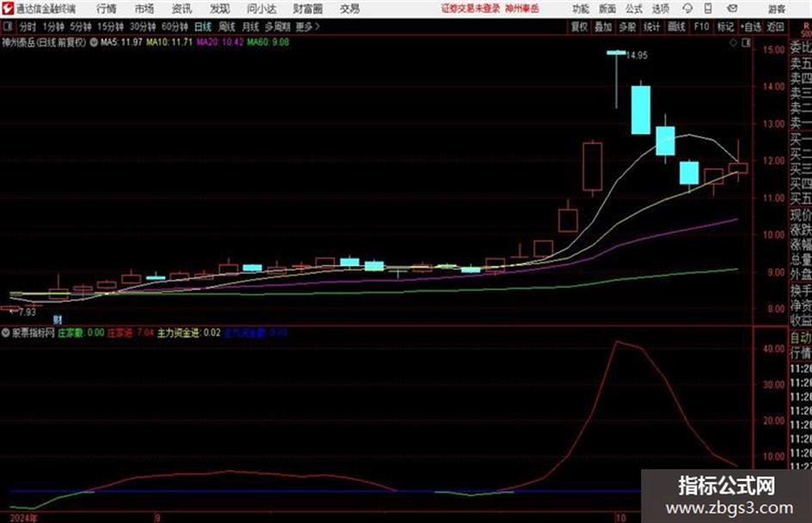Click the 叠加 overlay button
Screen dimensions: 812x523
coord(603,27)
